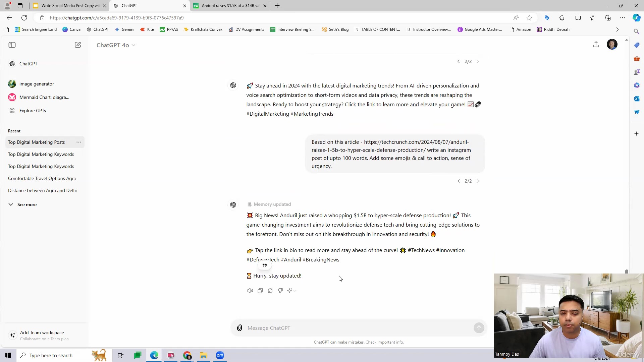The image size is (644, 362).
Task: Refresh the browser page
Action: 24,18
